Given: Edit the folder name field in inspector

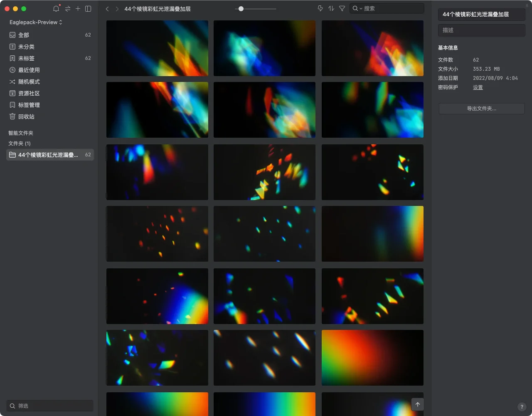Looking at the screenshot, I should [x=482, y=14].
